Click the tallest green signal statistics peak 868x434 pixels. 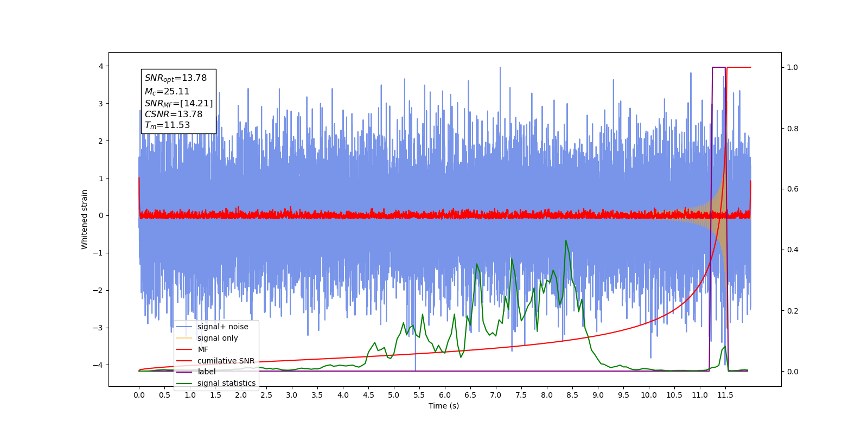tap(566, 240)
